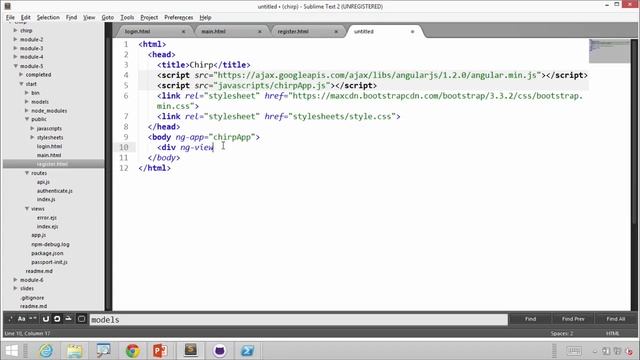The height and width of the screenshot is (360, 640).
Task: Switch to the register.html tab
Action: 305,31
